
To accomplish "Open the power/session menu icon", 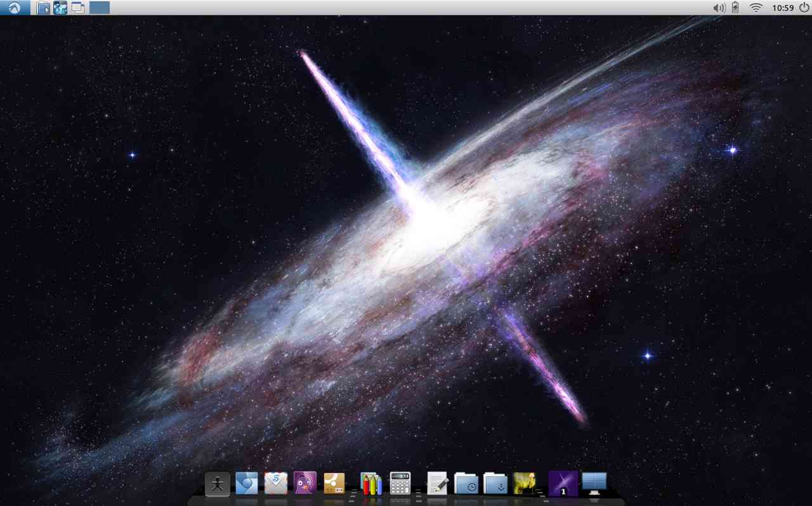I will tap(804, 8).
